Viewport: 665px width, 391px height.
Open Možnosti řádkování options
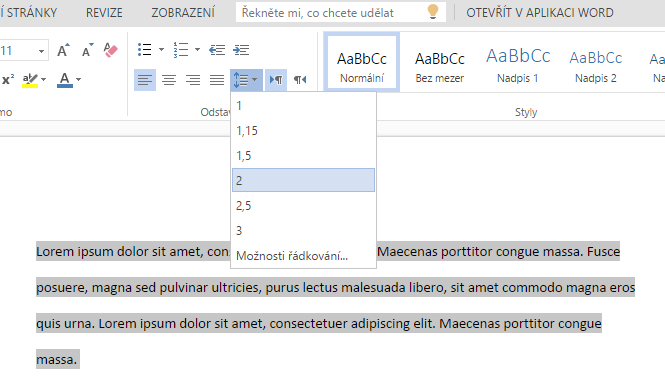click(303, 256)
